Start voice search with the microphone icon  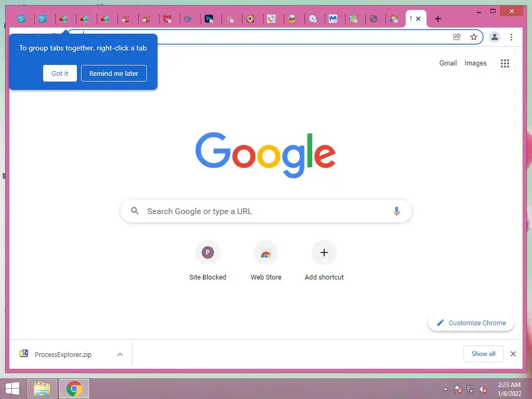396,211
